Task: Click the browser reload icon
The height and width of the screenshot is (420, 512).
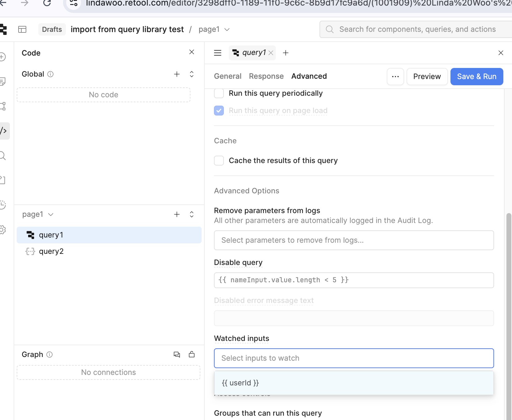Action: click(x=47, y=3)
